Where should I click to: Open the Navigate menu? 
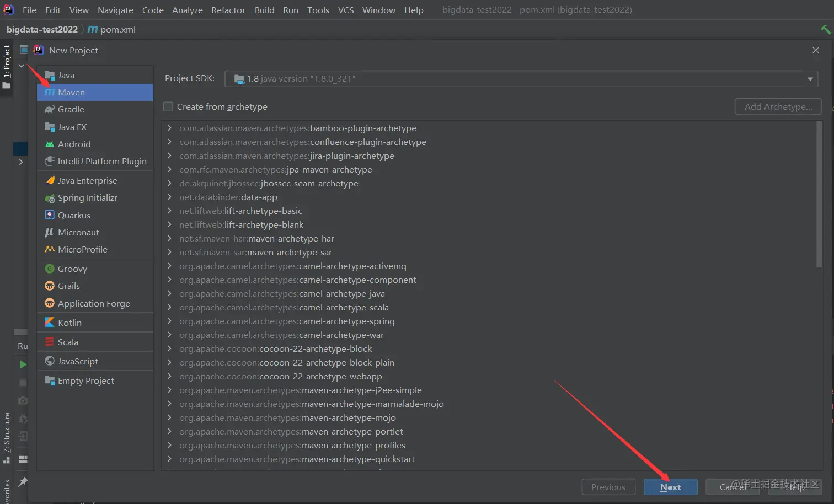tap(115, 10)
